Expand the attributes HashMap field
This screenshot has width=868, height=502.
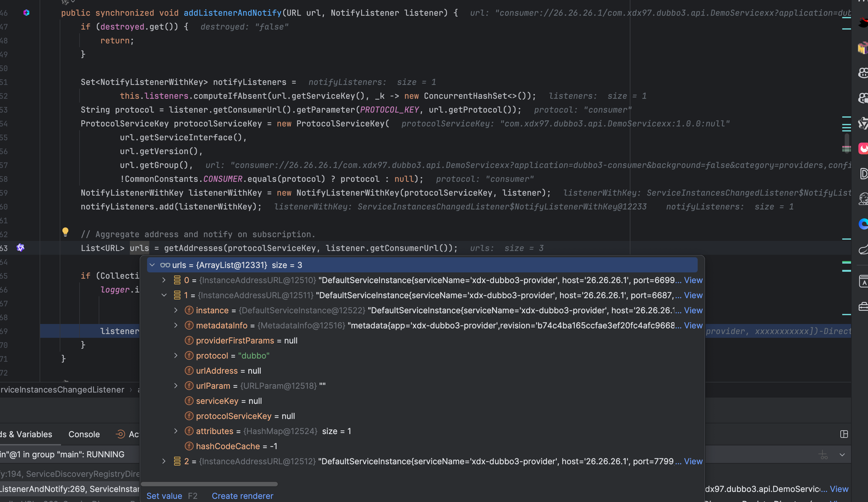pos(176,431)
